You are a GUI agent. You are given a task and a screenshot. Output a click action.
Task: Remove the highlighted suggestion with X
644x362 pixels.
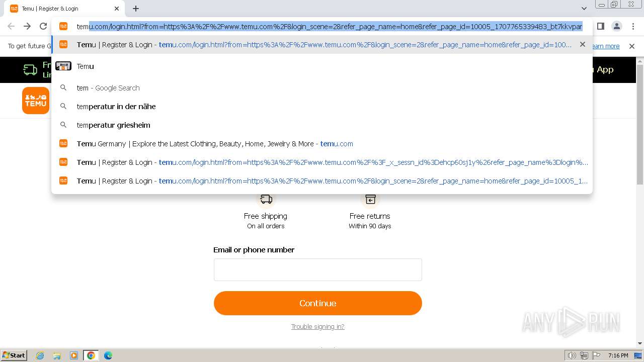coord(583,44)
